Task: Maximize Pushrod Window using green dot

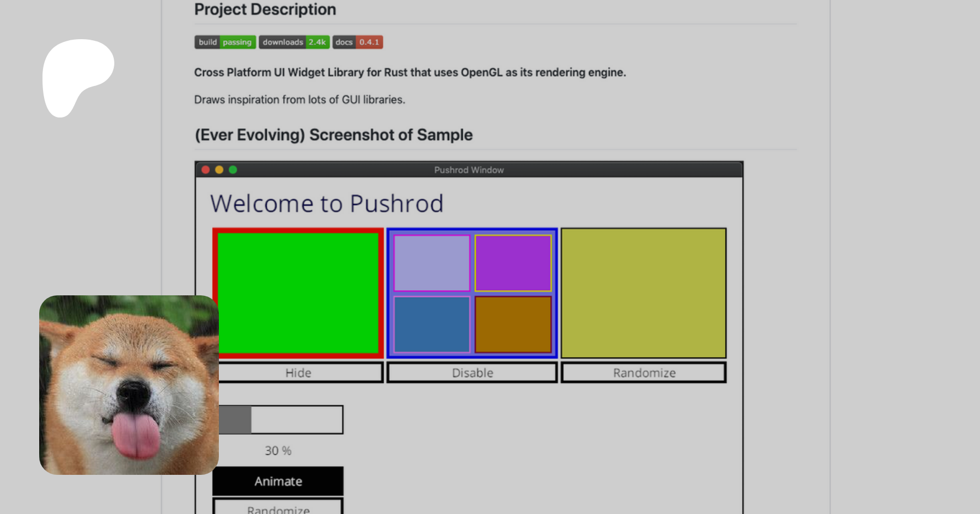Action: [x=233, y=170]
